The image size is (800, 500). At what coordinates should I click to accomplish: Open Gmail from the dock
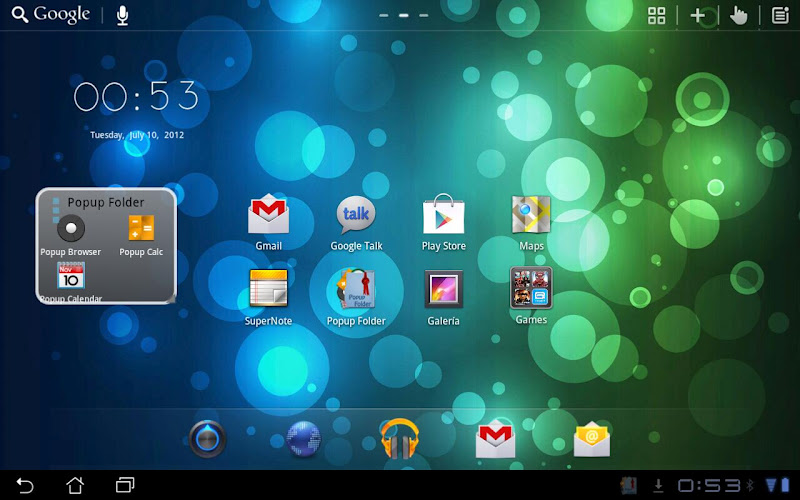click(495, 439)
